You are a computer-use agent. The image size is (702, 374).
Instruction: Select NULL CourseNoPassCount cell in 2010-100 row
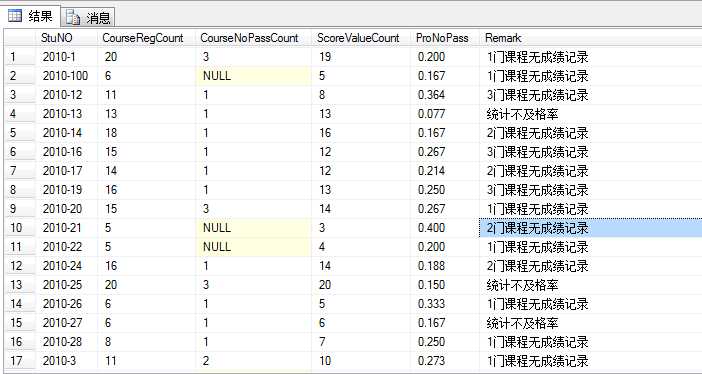253,76
